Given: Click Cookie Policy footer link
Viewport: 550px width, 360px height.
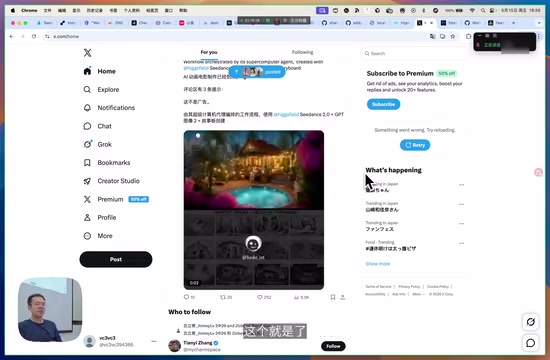Looking at the screenshot, I should click(438, 287).
